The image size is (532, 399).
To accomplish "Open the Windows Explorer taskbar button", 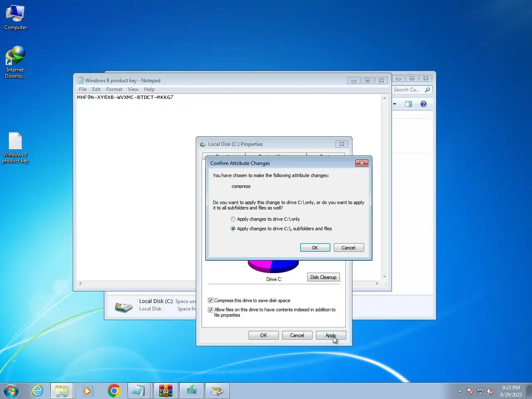I will 62,391.
